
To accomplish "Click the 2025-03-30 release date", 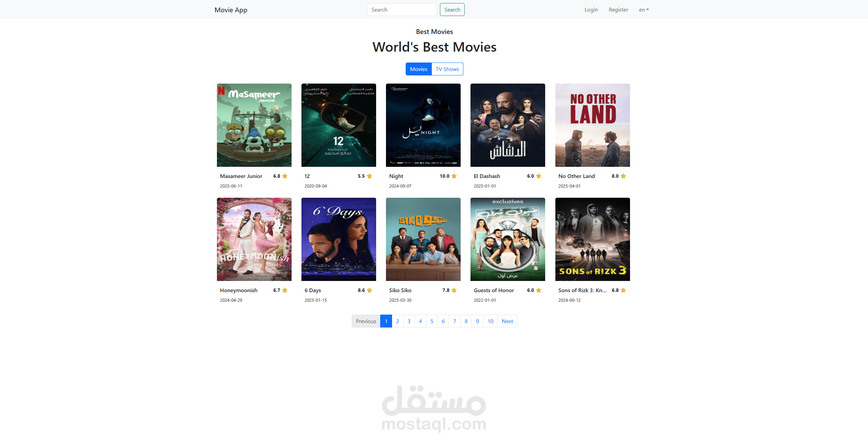I will pyautogui.click(x=400, y=300).
